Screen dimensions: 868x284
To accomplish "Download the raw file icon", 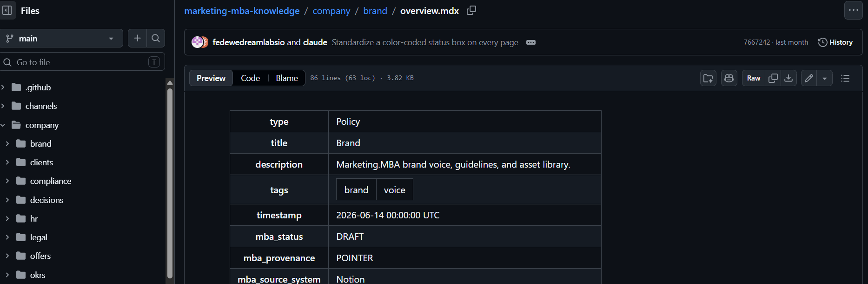I will click(x=788, y=78).
